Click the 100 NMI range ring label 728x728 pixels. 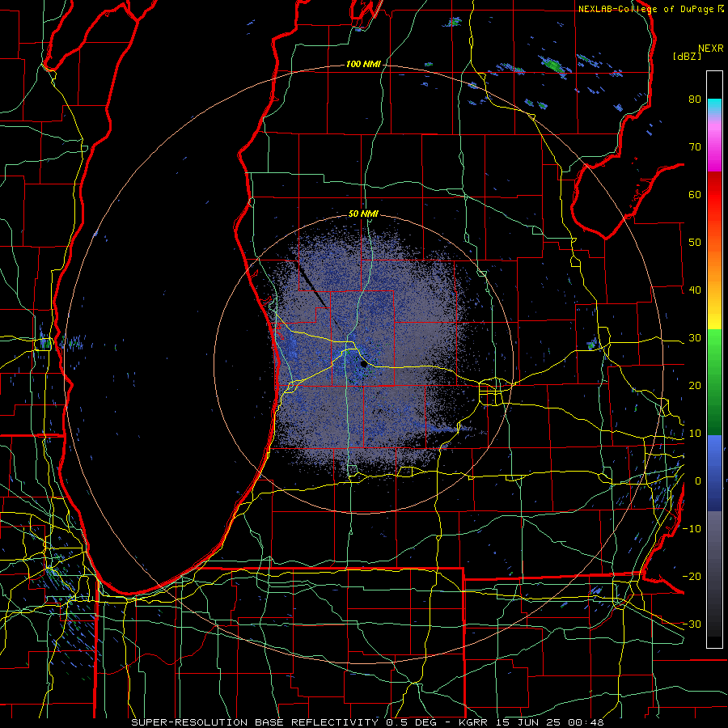[363, 64]
